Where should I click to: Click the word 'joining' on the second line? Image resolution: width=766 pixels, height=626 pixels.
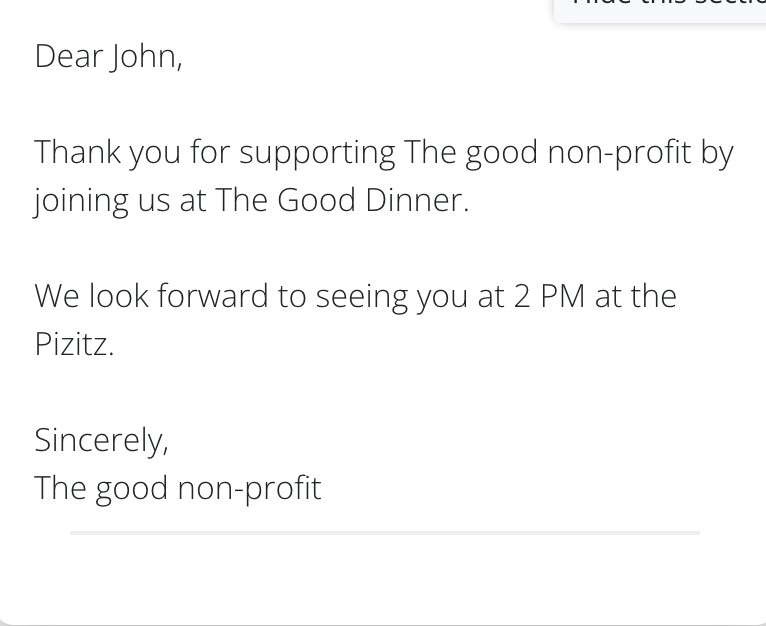pyautogui.click(x=81, y=201)
